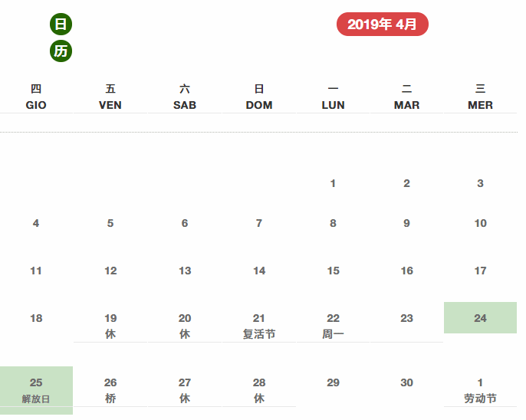Select the GIO 四 column header
Screen dimensions: 526x420
pos(36,97)
